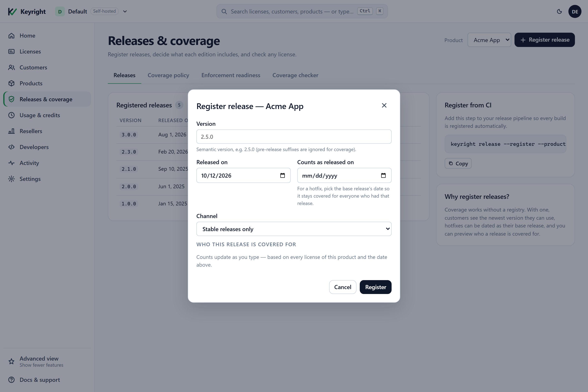Open the Channel dropdown
Viewport: 588px width, 392px height.
294,229
